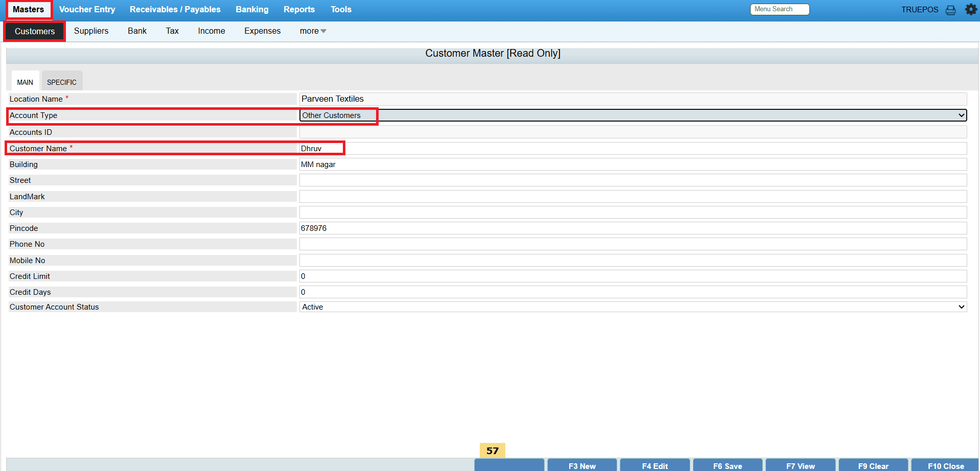This screenshot has width=980, height=471.
Task: Open Receivables / Payables menu
Action: point(175,10)
